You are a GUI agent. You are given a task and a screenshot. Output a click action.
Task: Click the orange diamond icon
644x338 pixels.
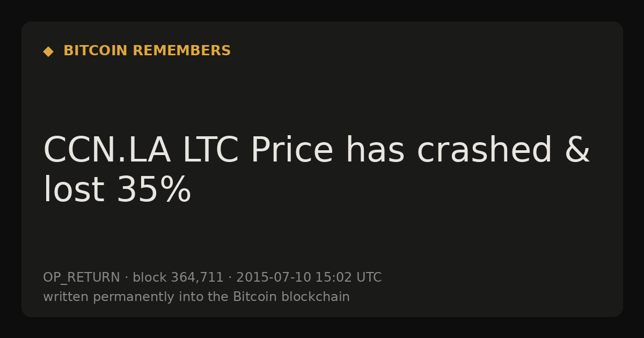click(48, 51)
